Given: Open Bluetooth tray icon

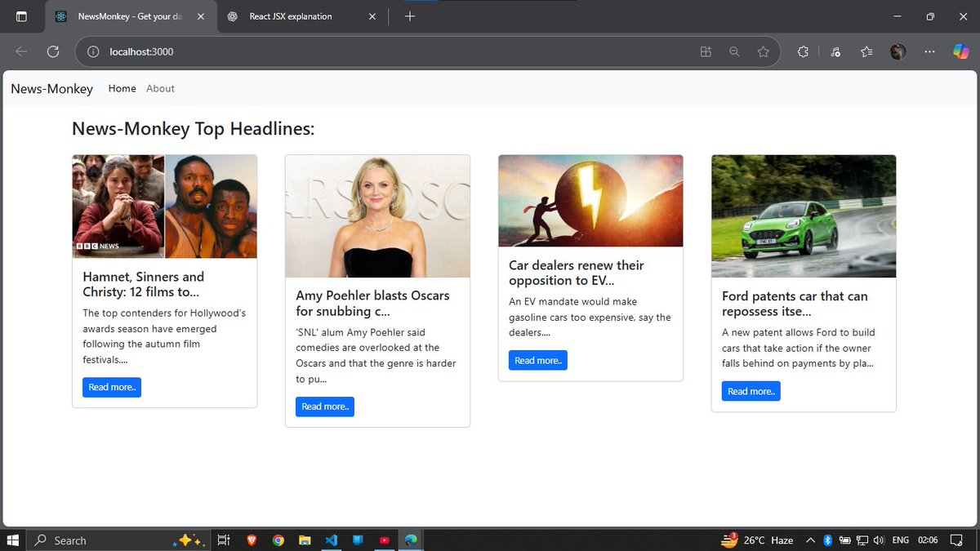Looking at the screenshot, I should click(827, 540).
